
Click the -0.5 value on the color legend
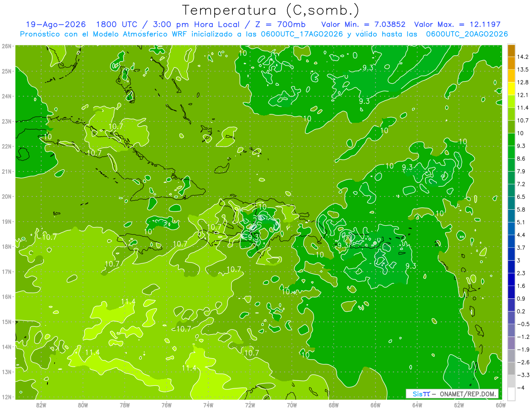point(523,324)
